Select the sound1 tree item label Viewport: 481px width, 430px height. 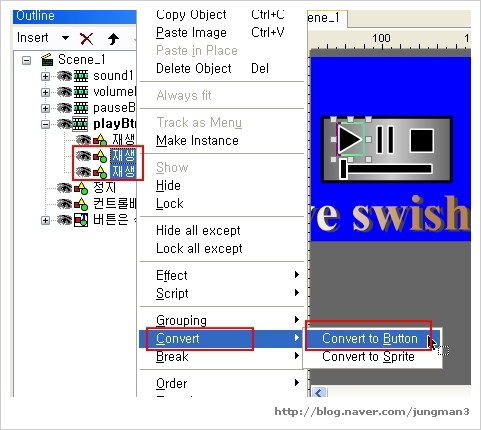point(113,76)
